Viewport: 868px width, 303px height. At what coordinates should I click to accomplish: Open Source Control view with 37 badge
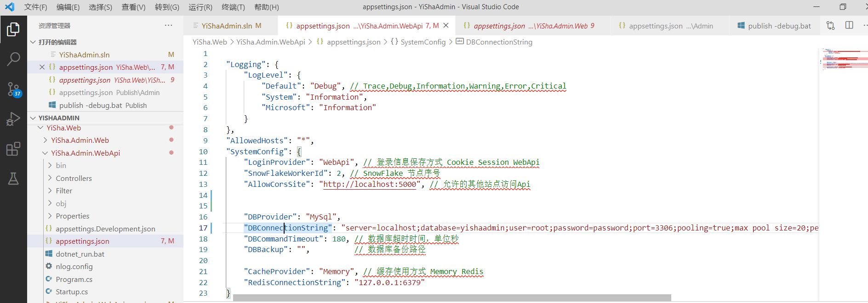point(13,89)
